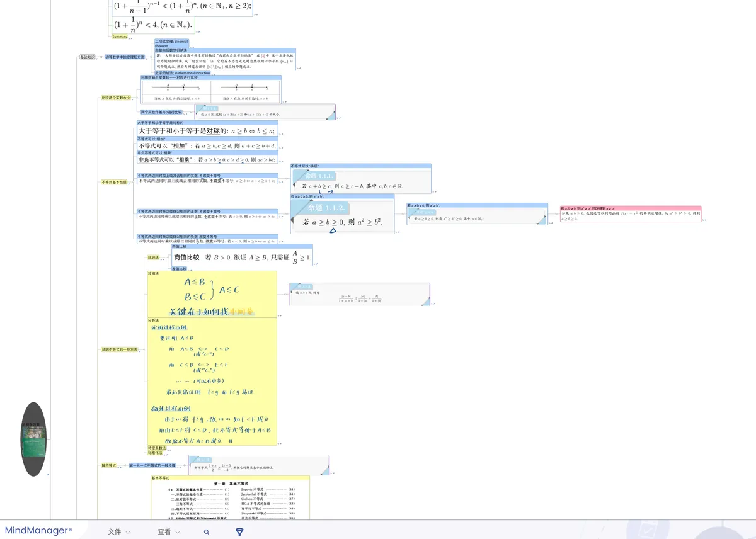756x539 pixels.
Task: Select the 标准化法 topic
Action: click(x=154, y=453)
